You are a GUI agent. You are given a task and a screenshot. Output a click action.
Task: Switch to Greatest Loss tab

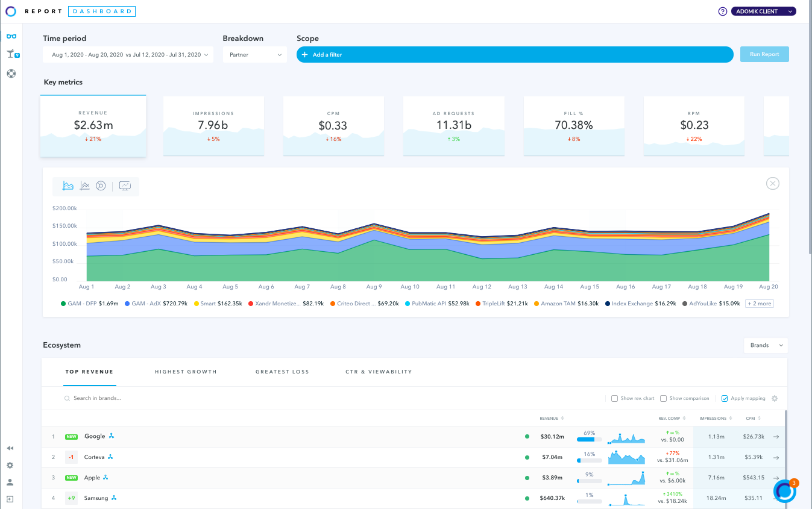(282, 372)
